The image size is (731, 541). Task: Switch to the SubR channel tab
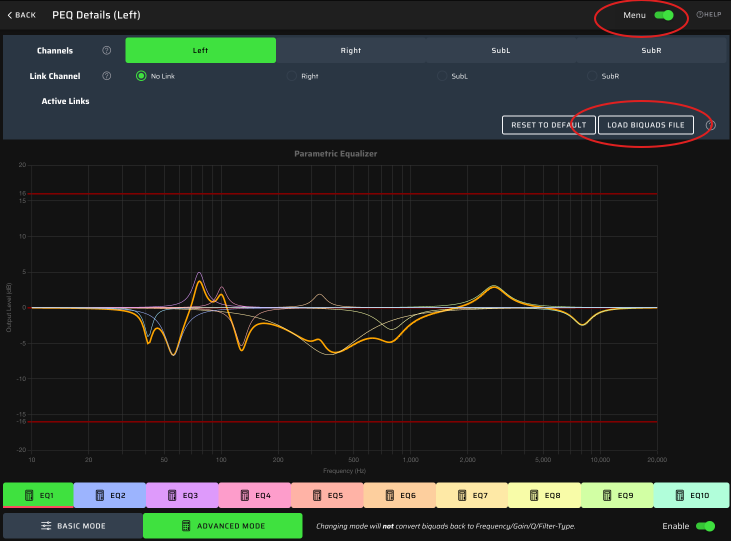coord(650,50)
